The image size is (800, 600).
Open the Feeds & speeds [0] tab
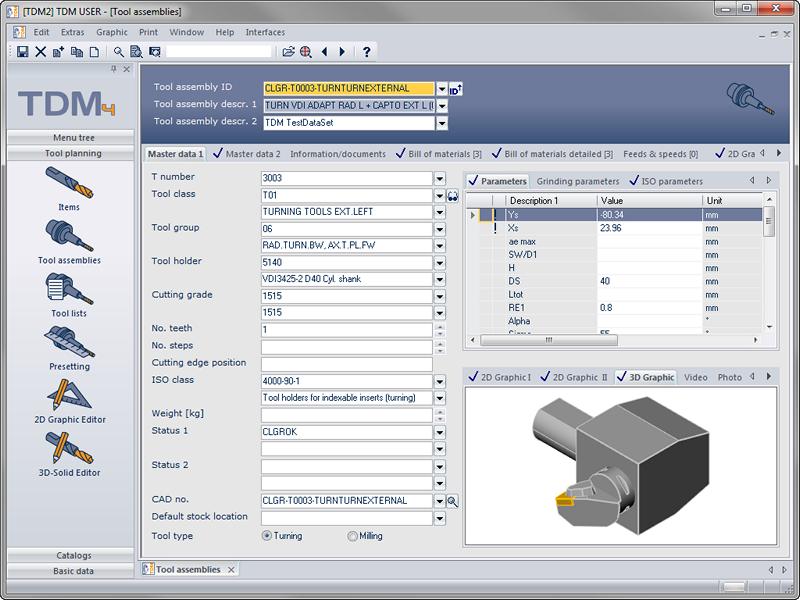(661, 154)
